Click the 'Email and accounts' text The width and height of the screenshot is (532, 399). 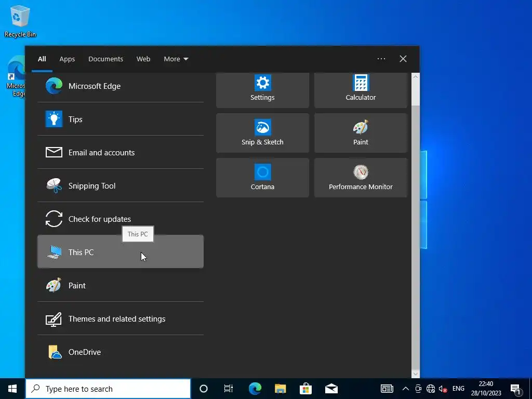click(x=101, y=153)
